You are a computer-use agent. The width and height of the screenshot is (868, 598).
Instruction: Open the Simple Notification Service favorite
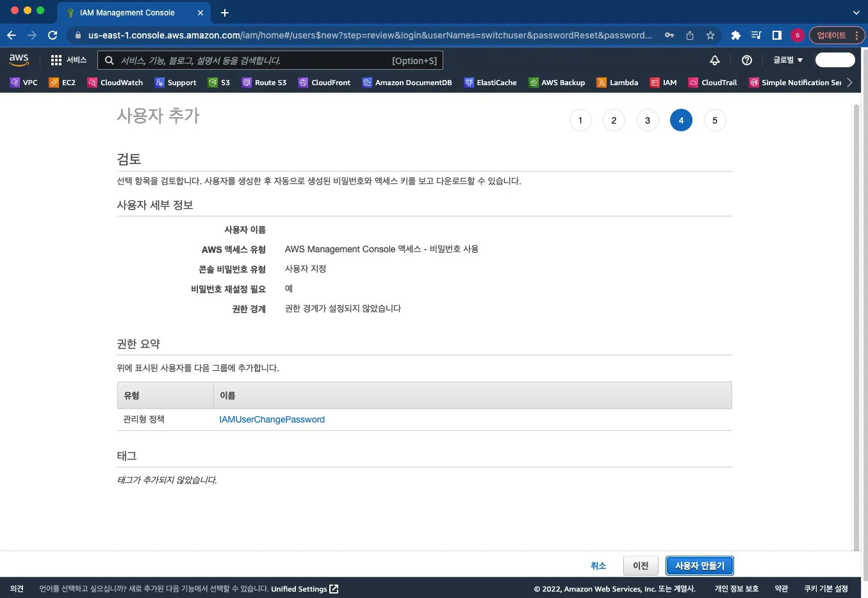click(x=795, y=83)
